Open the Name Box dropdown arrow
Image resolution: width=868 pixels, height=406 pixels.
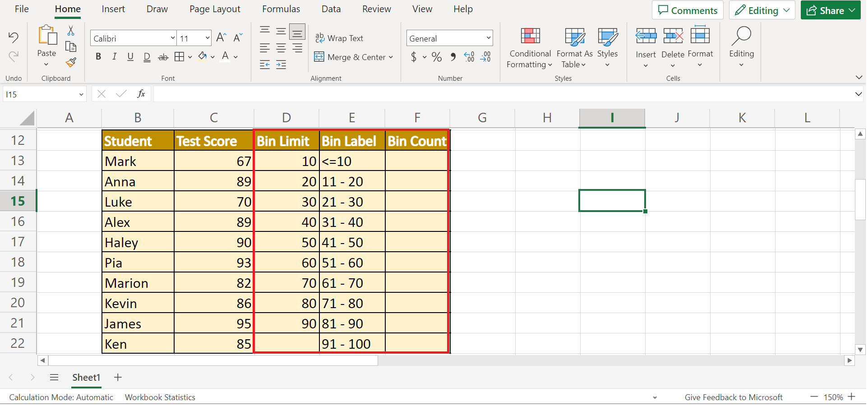click(81, 95)
